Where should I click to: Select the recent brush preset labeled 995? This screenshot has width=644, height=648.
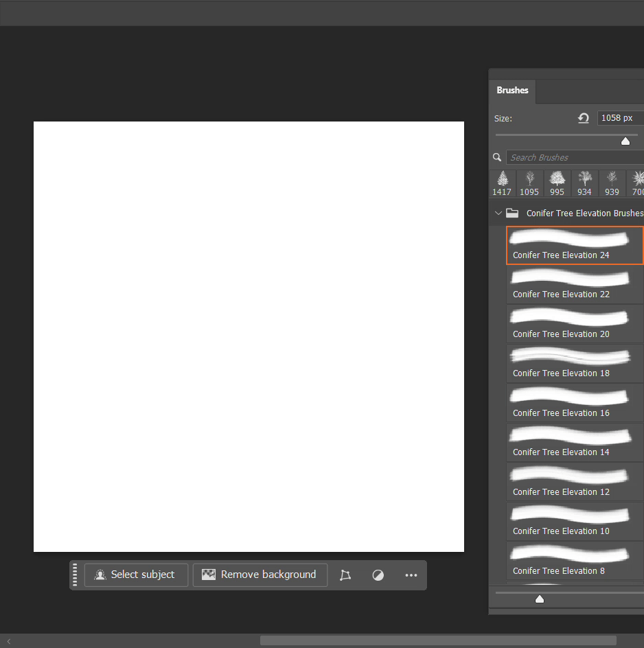pyautogui.click(x=557, y=183)
